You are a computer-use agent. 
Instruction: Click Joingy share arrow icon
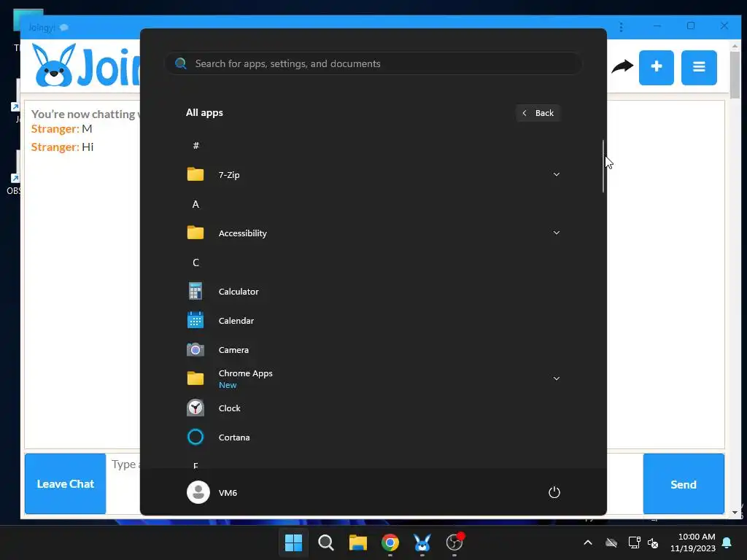[622, 66]
